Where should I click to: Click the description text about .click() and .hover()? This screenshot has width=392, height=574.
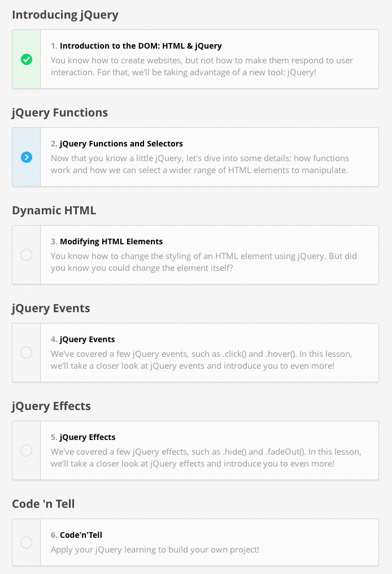click(x=201, y=360)
